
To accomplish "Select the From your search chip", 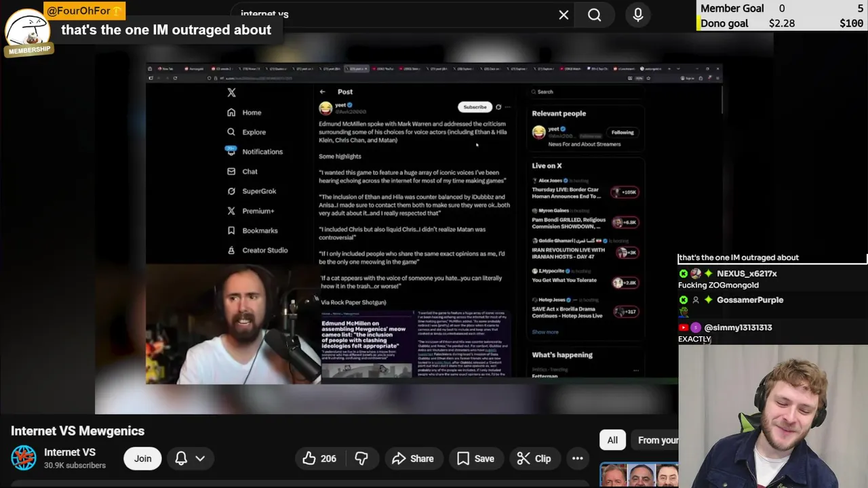I will pos(654,440).
